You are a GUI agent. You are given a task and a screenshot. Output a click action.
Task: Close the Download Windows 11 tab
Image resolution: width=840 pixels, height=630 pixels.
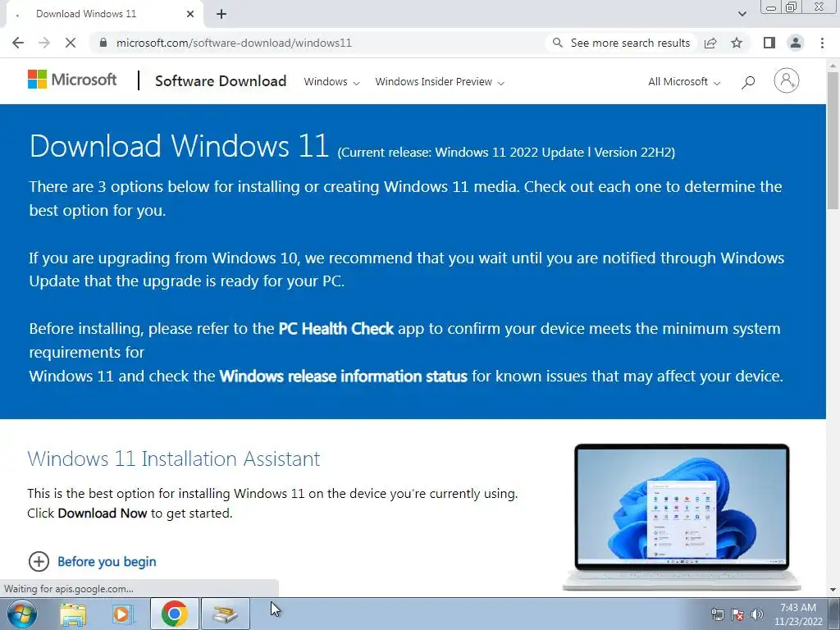click(190, 14)
